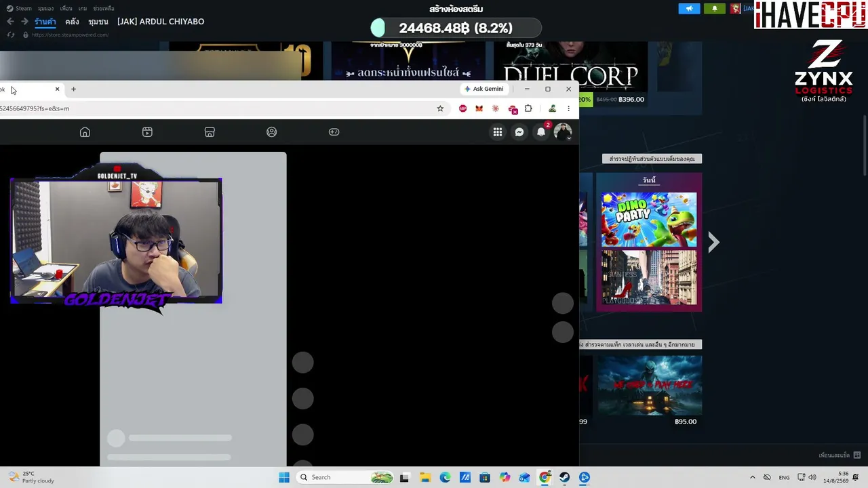
Task: Click the stream goal progress bar
Action: [x=456, y=28]
